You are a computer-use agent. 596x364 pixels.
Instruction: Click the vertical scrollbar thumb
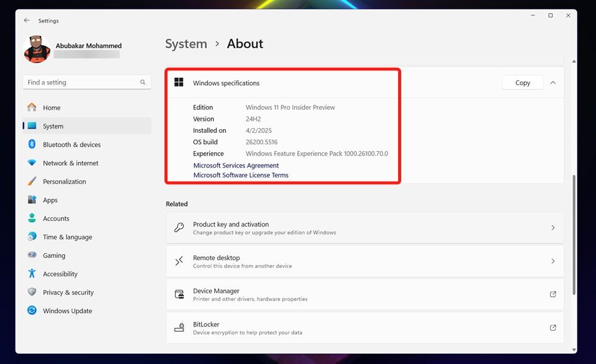[x=574, y=235]
